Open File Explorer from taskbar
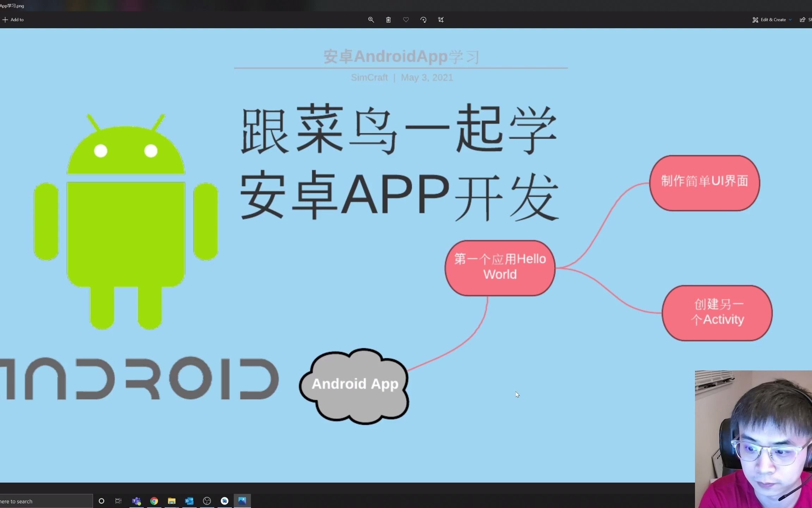 (x=172, y=501)
